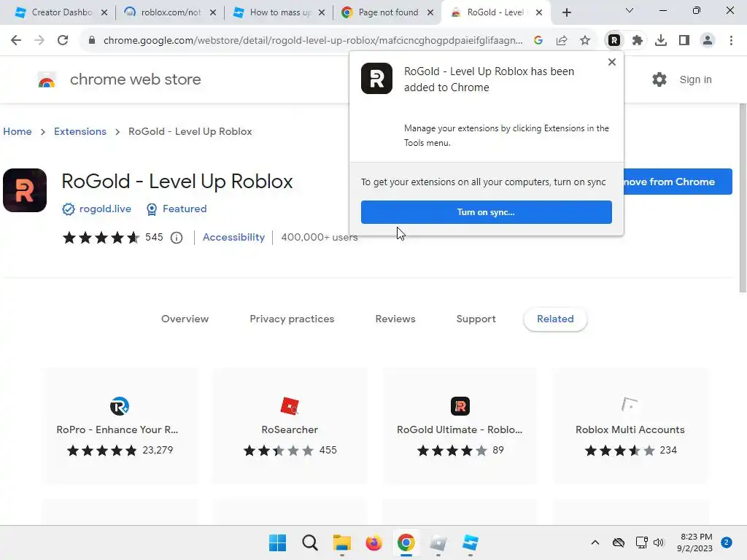Click the five-star rating for RoGold

[x=101, y=237]
